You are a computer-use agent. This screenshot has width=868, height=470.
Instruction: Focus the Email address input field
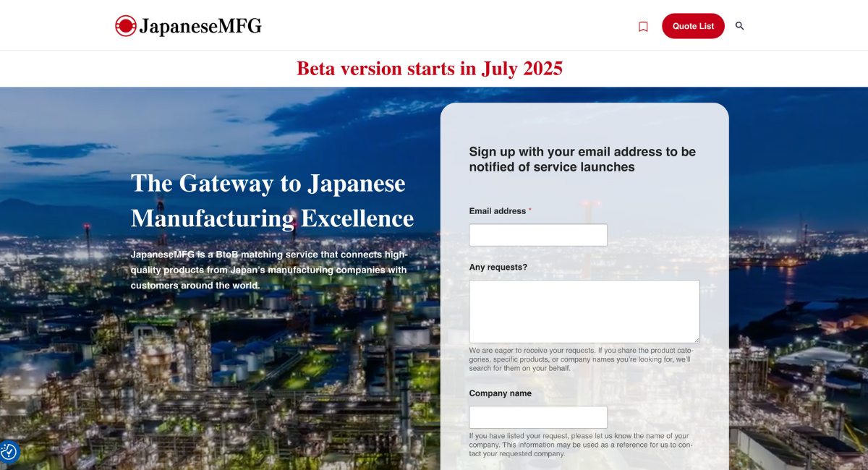[538, 235]
